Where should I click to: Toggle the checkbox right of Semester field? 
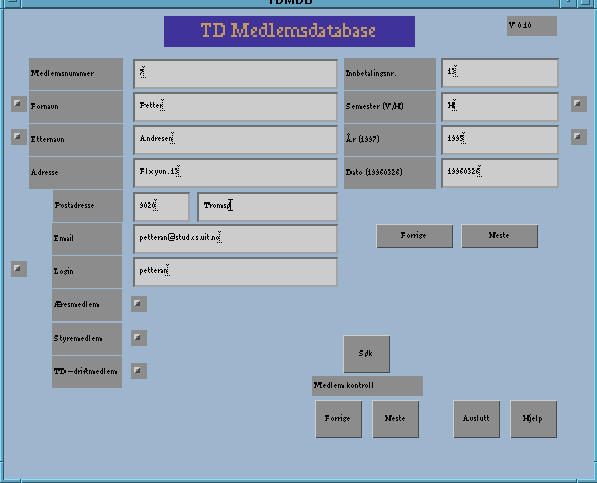579,104
